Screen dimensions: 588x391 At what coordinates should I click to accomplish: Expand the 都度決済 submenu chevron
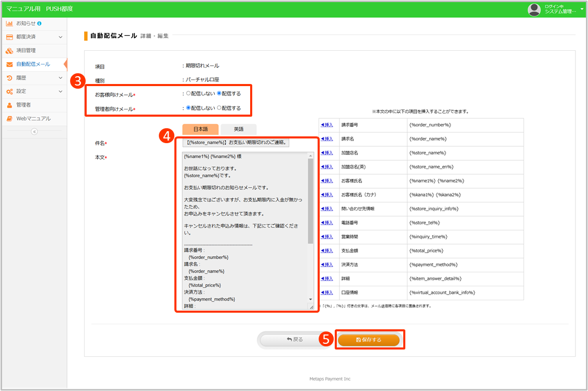(60, 37)
